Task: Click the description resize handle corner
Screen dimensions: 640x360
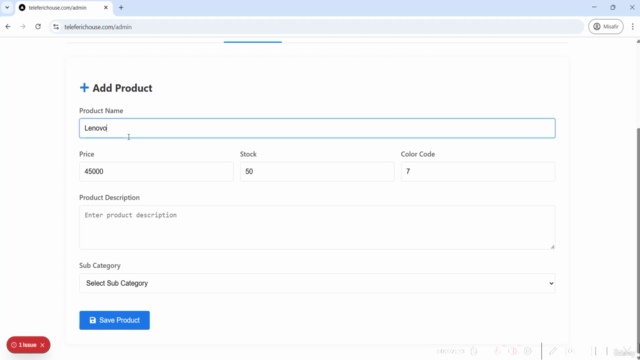Action: [552, 247]
